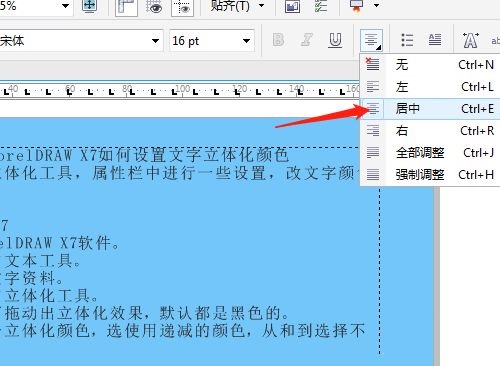Toggle the drop cap icon
This screenshot has width=500, height=366.
coord(435,40)
